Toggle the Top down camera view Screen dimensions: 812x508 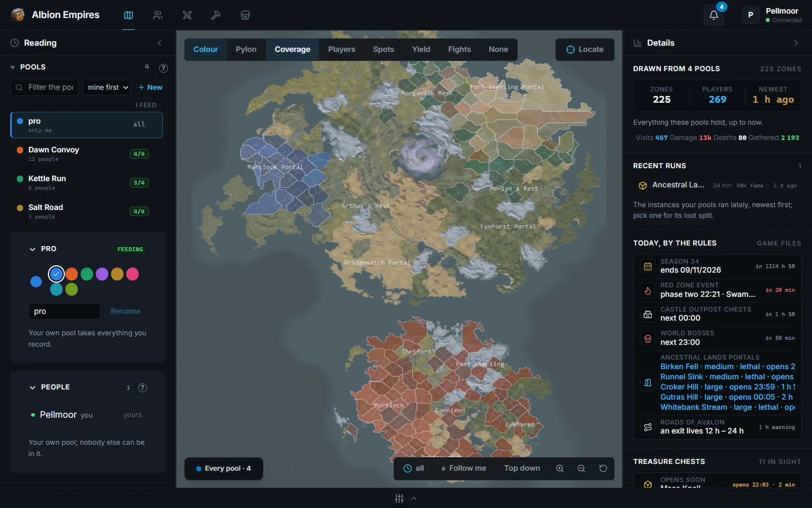pyautogui.click(x=522, y=468)
